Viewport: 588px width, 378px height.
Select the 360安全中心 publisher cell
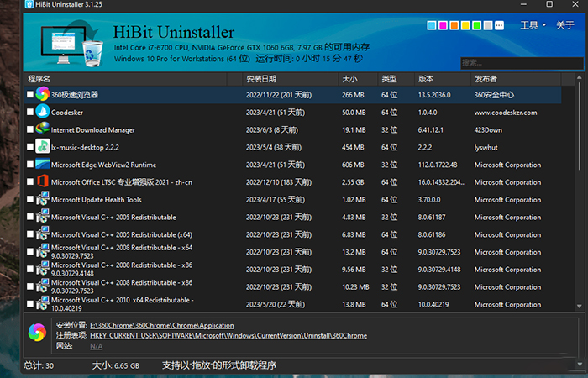(x=494, y=95)
